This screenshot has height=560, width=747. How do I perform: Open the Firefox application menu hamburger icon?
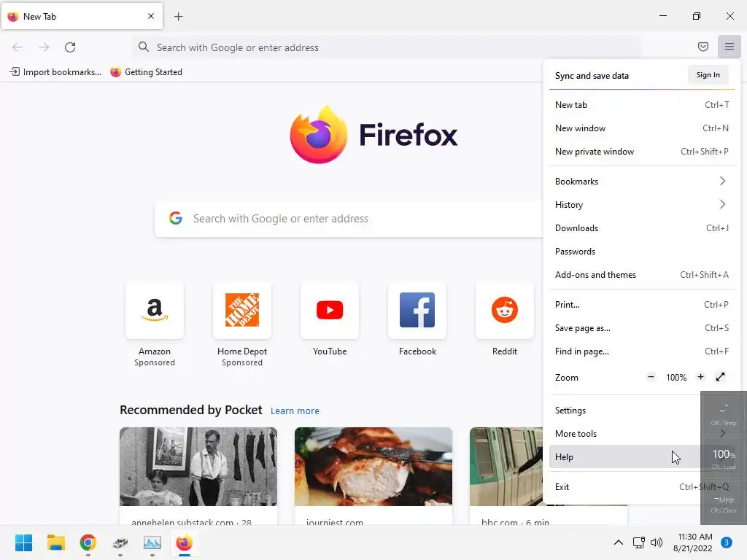[729, 47]
